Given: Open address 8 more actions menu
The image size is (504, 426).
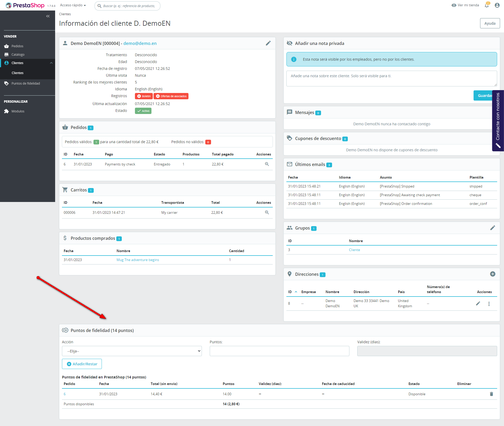Looking at the screenshot, I should (x=489, y=304).
